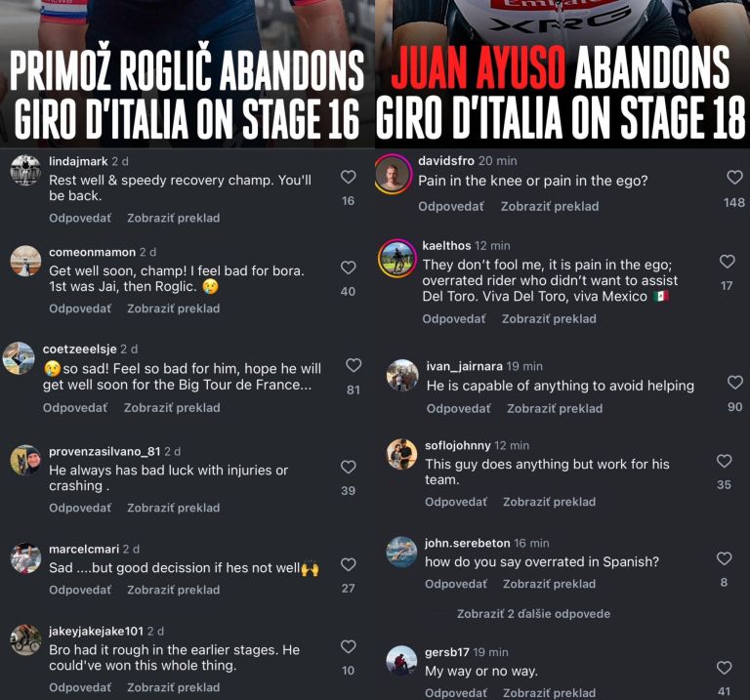Open kaelthos's story avatar
Screen dimensions: 750x700
396,258
